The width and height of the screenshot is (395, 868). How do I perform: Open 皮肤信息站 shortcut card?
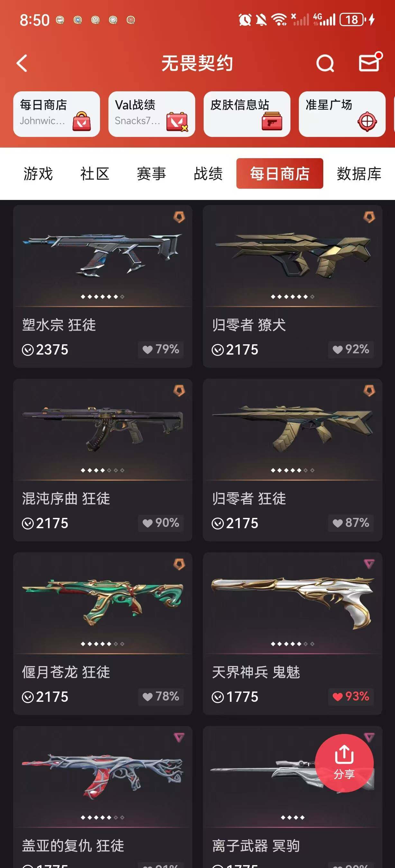click(247, 114)
